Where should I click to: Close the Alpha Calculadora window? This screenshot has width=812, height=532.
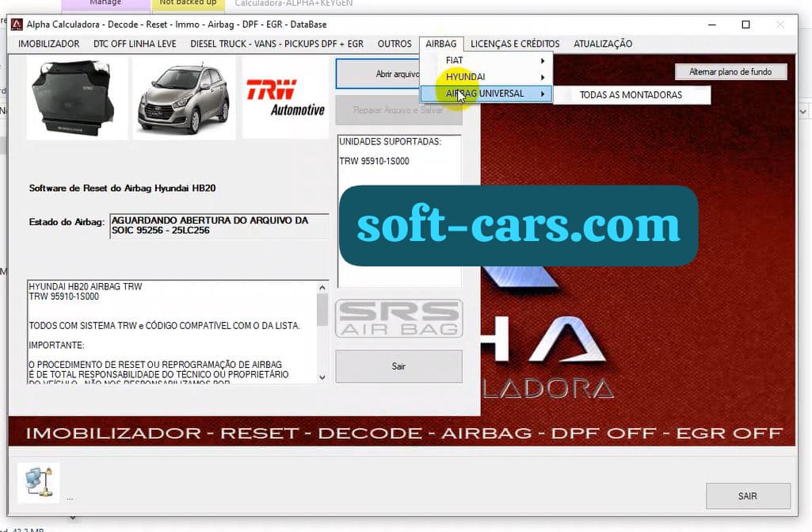coord(780,25)
